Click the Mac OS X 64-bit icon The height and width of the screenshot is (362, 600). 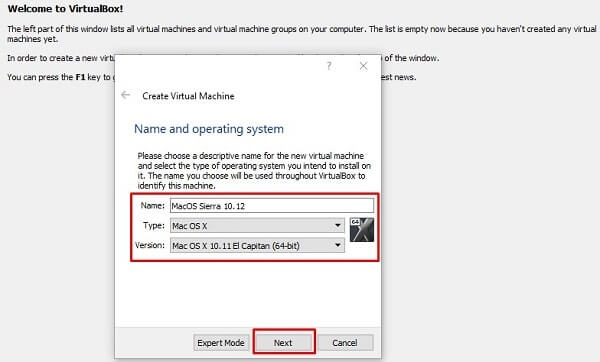click(362, 230)
